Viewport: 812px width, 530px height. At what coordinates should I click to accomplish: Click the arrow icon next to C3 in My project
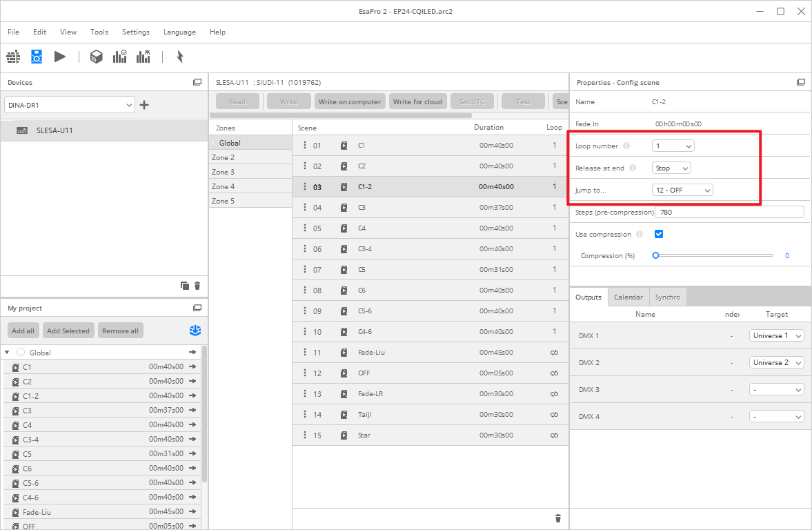[x=192, y=411]
